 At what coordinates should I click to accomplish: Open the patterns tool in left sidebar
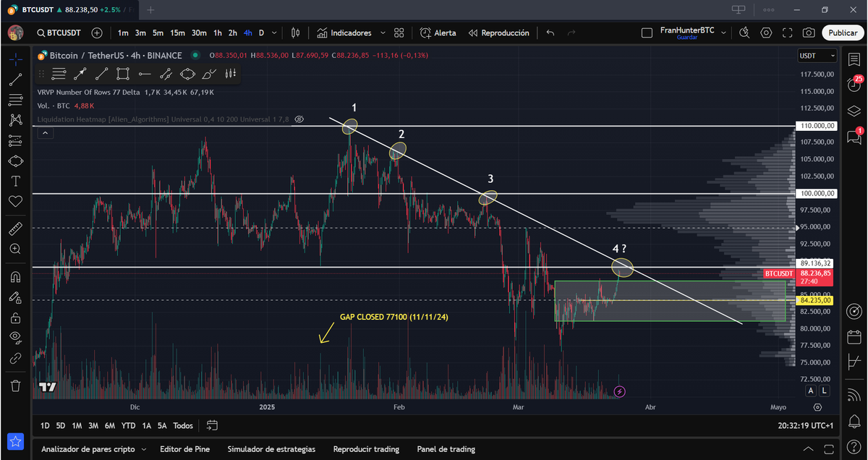click(x=15, y=120)
